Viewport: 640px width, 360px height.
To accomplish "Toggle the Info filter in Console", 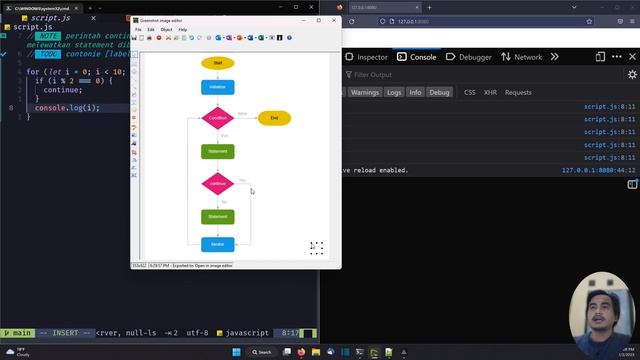I will click(415, 93).
